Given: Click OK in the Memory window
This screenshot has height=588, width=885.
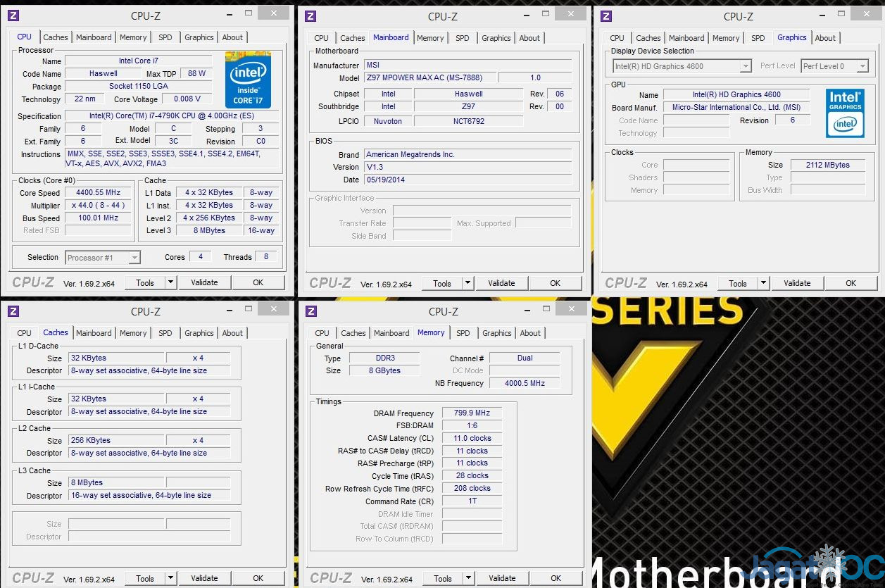Looking at the screenshot, I should (556, 578).
